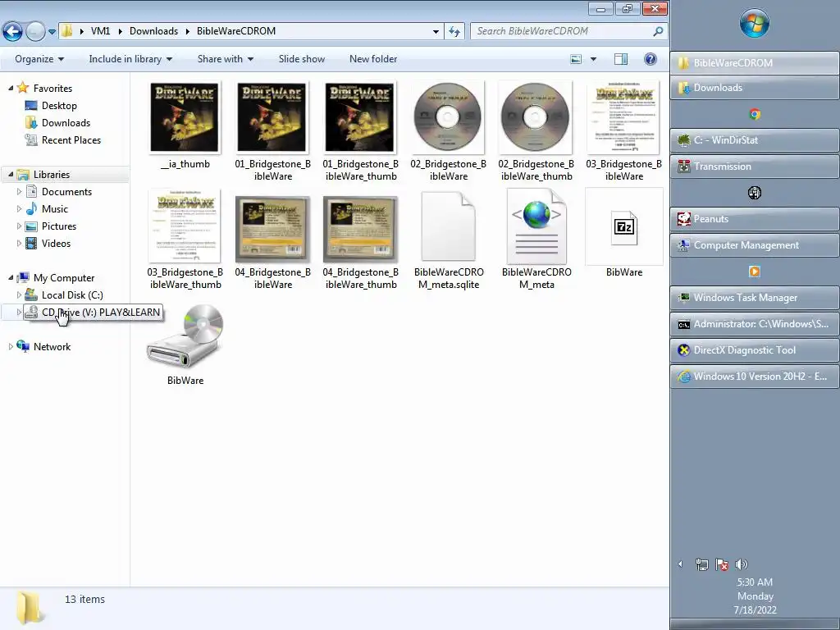Image resolution: width=840 pixels, height=630 pixels.
Task: Switch to Downloads taskbar window
Action: (755, 87)
